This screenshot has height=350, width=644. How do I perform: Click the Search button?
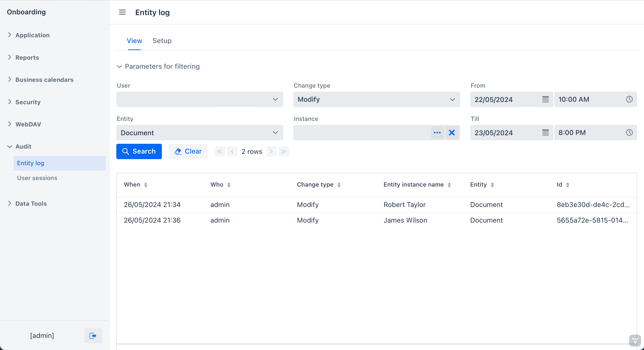point(139,151)
